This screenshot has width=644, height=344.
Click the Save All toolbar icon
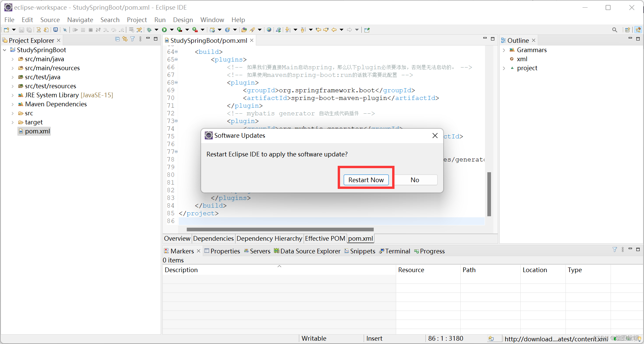(29, 30)
